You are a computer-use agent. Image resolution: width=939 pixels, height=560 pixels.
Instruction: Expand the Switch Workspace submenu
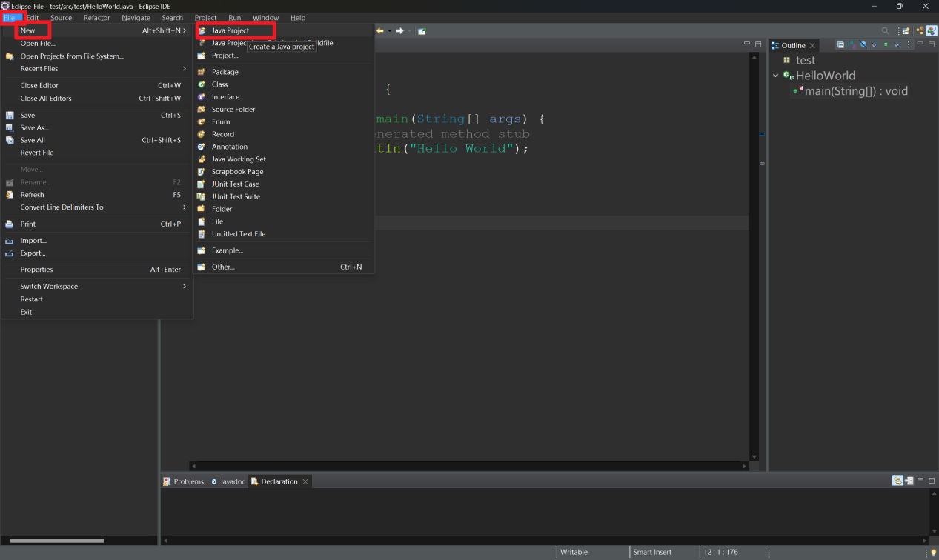coord(96,287)
